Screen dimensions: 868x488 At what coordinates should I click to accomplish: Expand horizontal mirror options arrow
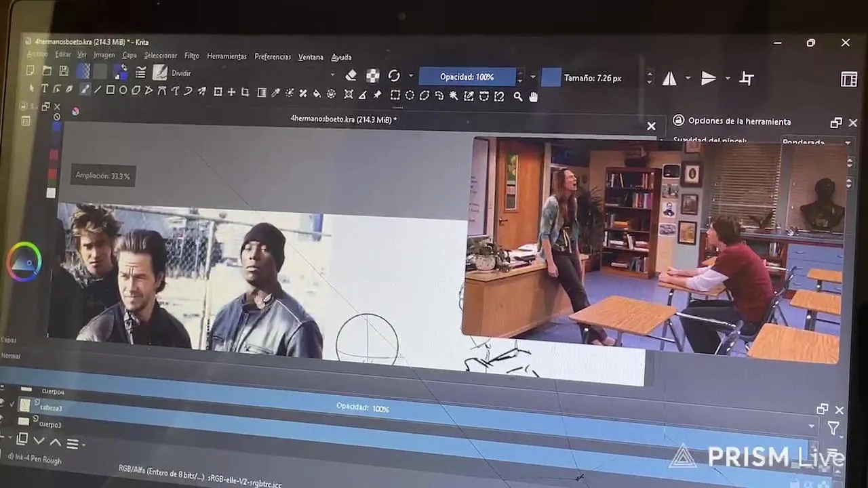(688, 79)
